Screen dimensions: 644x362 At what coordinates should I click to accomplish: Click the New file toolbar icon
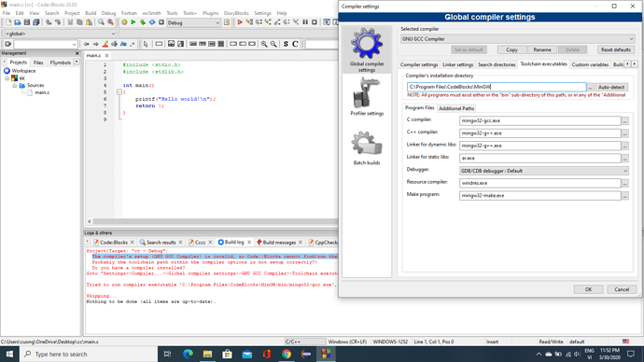(x=8, y=22)
